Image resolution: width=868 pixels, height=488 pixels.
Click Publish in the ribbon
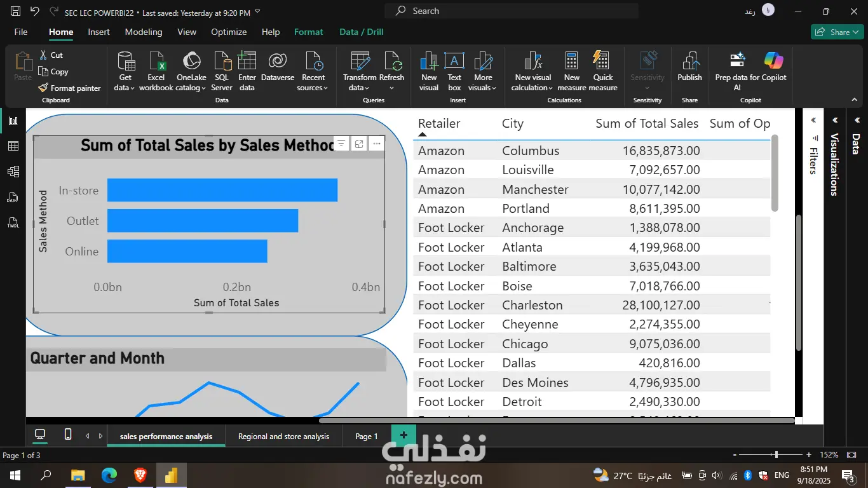689,67
